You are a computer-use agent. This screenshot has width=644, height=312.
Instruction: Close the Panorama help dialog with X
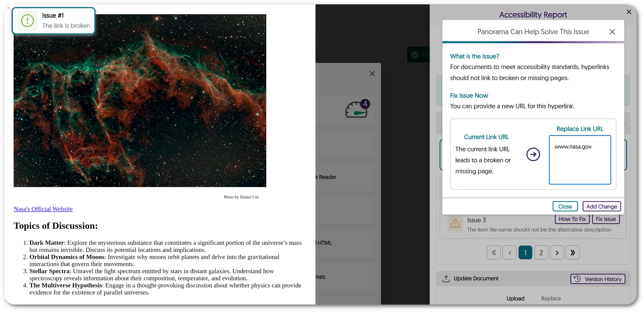[x=612, y=32]
